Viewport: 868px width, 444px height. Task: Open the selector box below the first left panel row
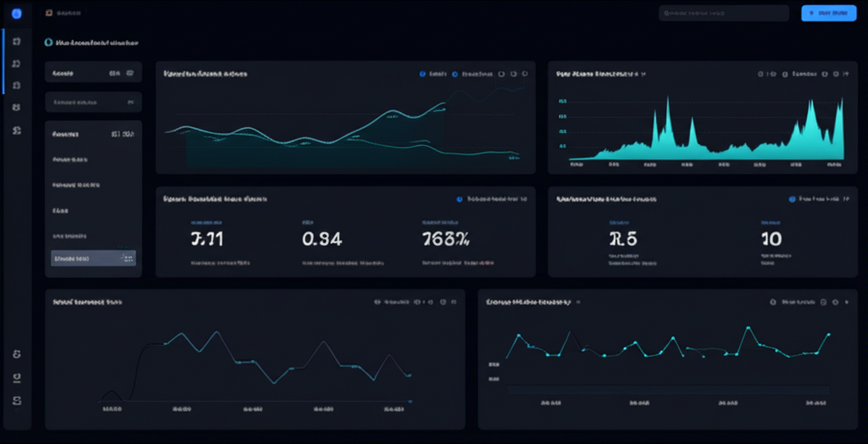tap(93, 103)
